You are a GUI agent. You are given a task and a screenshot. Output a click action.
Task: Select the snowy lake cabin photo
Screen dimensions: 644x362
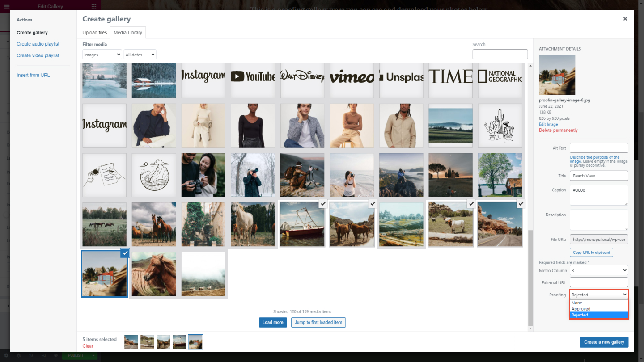154,80
